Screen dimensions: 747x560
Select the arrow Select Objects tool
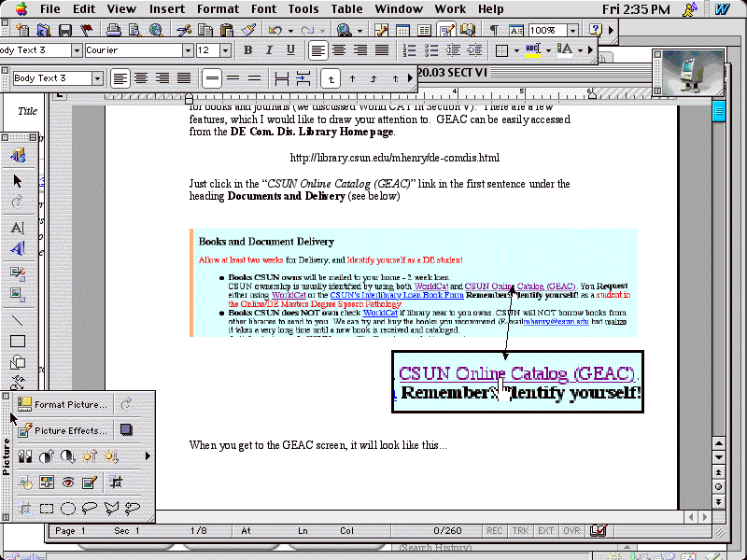coord(18,181)
